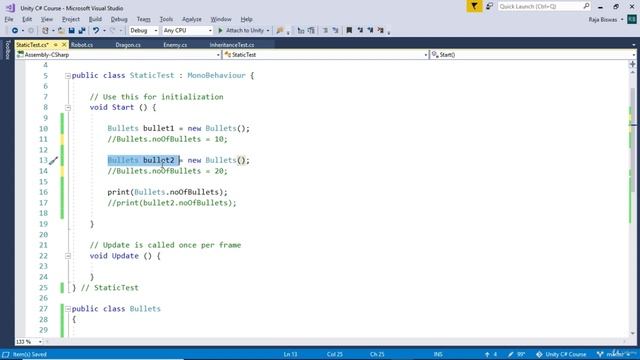Click the Unity C# Course repository status item
Screen dimensions: 640x360
561,354
